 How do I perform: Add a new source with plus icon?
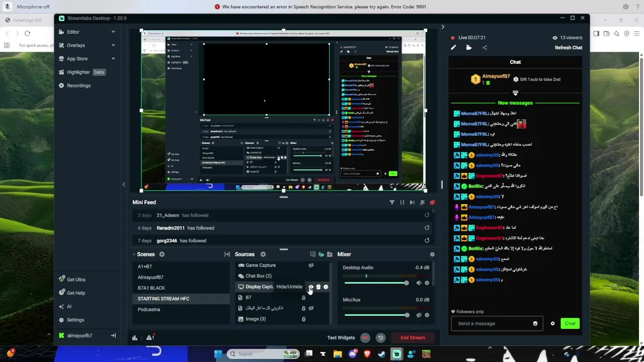pos(263,254)
